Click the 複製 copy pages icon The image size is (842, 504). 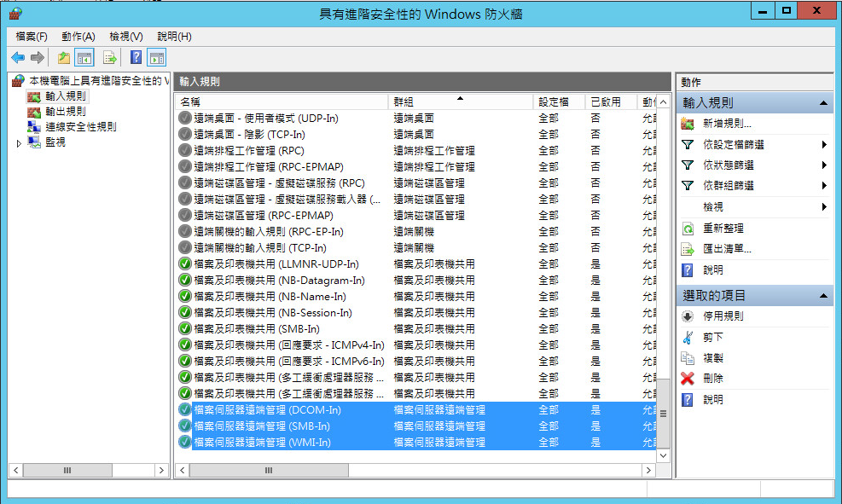(x=688, y=358)
